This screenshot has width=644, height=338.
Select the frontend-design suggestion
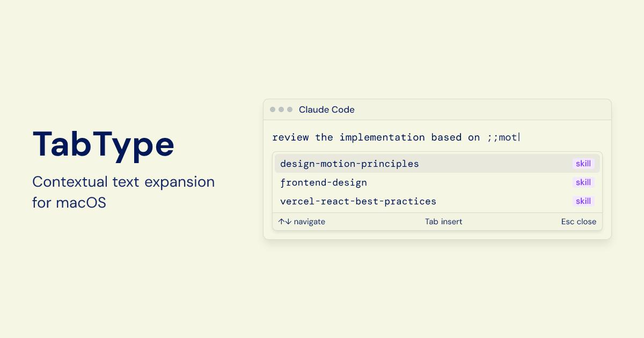pos(324,182)
